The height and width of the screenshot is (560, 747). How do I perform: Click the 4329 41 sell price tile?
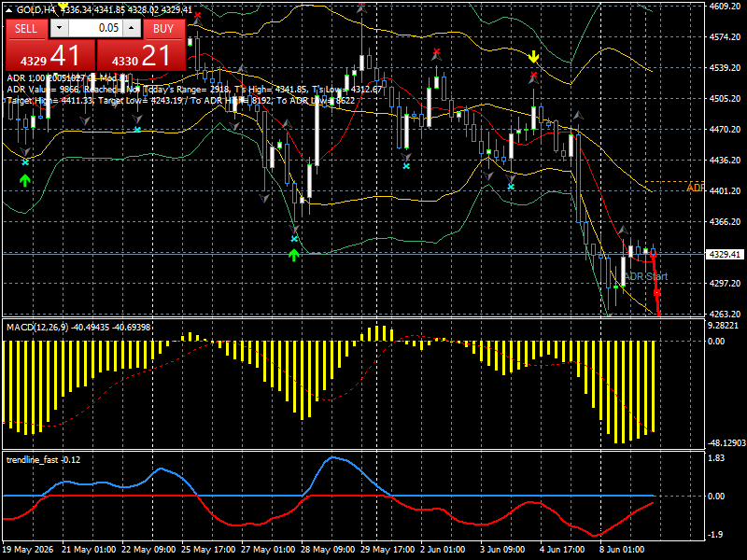pyautogui.click(x=50, y=56)
